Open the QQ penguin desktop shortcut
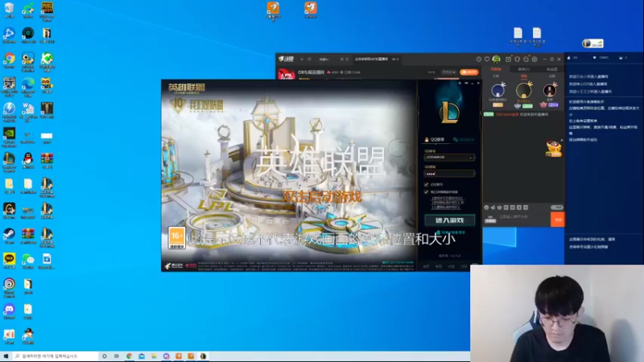 click(x=28, y=158)
